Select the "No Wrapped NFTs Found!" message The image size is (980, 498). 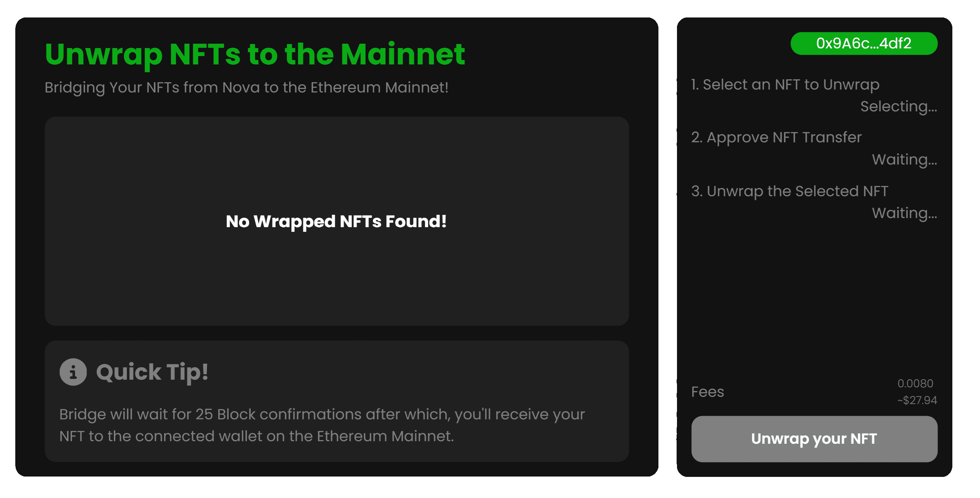coord(336,221)
